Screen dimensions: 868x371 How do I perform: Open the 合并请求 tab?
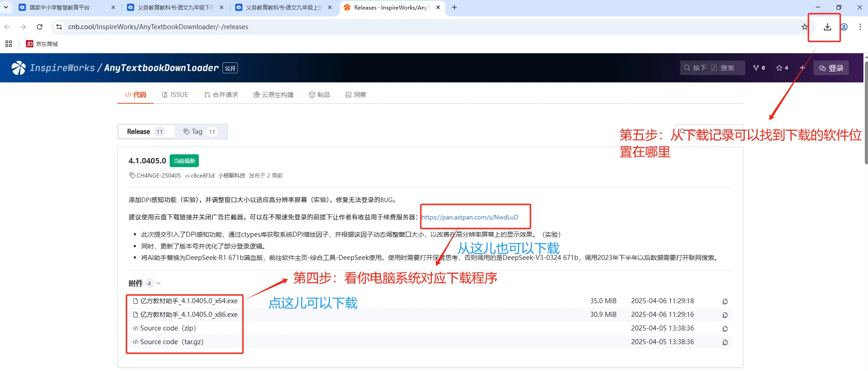coord(221,95)
